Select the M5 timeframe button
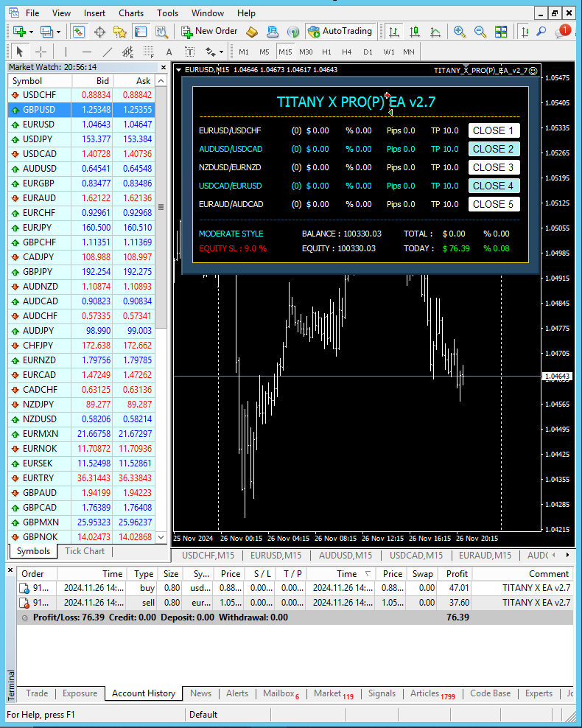The height and width of the screenshot is (728, 582). 264,52
